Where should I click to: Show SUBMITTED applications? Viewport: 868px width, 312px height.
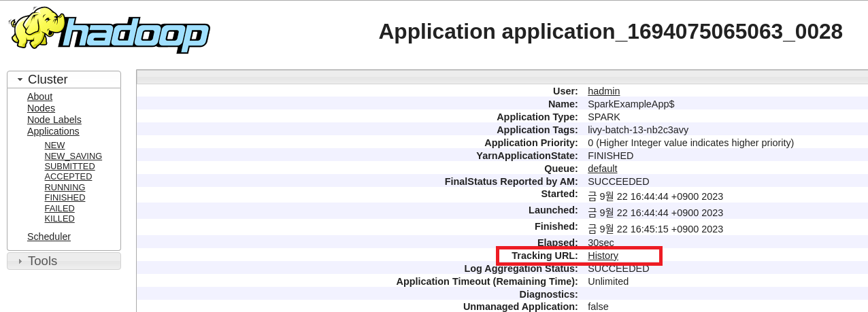pyautogui.click(x=69, y=166)
